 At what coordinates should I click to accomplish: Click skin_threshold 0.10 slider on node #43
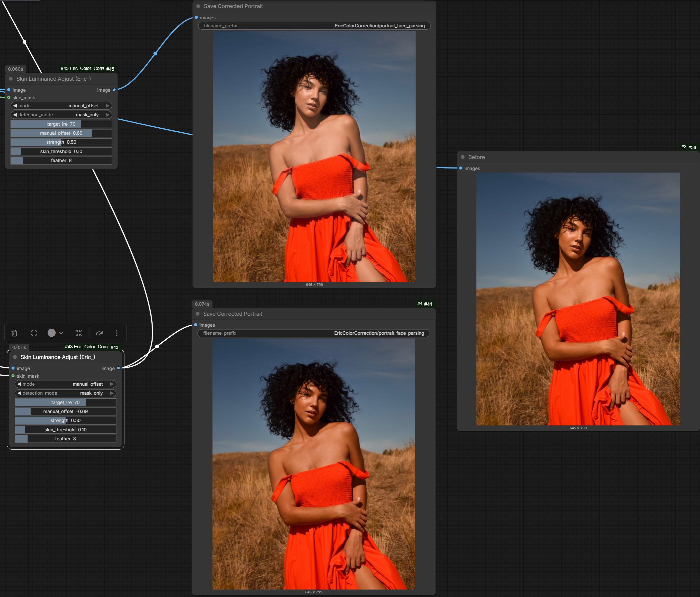(x=66, y=430)
